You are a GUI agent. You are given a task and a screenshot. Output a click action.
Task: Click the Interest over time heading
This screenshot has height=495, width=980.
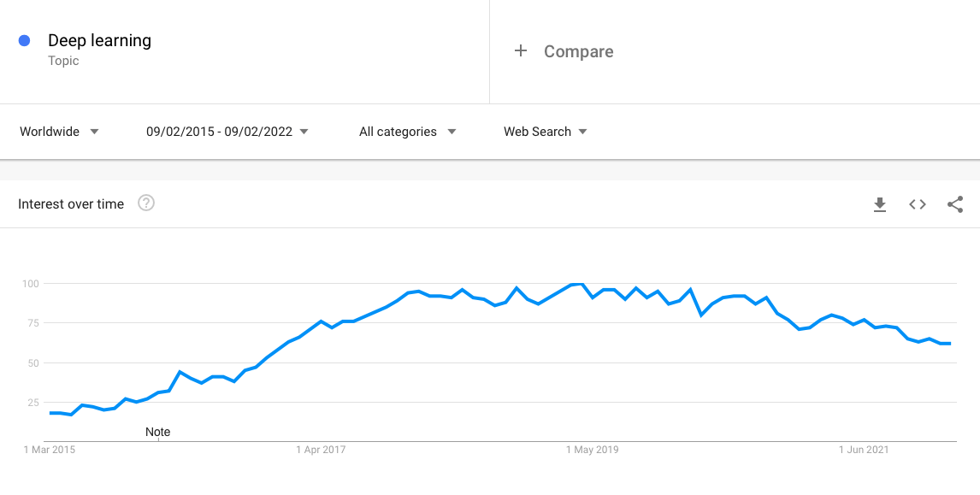[71, 204]
